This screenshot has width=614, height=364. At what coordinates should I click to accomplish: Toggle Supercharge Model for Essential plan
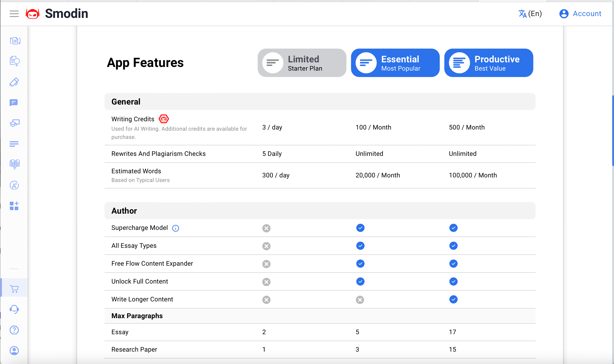(x=360, y=228)
